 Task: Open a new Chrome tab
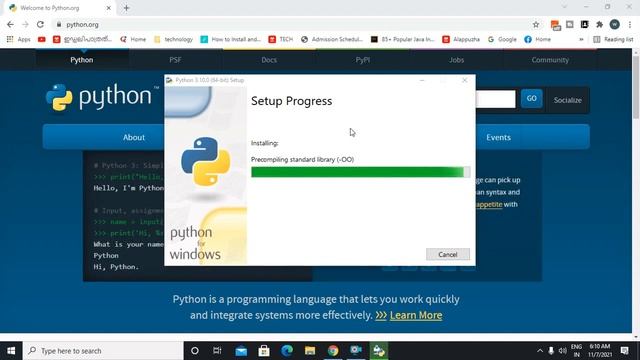pyautogui.click(x=126, y=8)
